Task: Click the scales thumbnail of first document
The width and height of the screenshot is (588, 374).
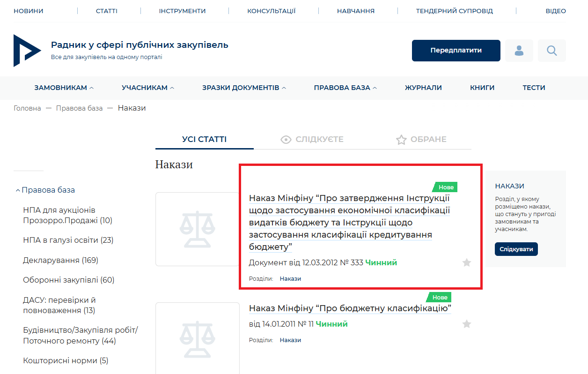Action: (x=197, y=229)
